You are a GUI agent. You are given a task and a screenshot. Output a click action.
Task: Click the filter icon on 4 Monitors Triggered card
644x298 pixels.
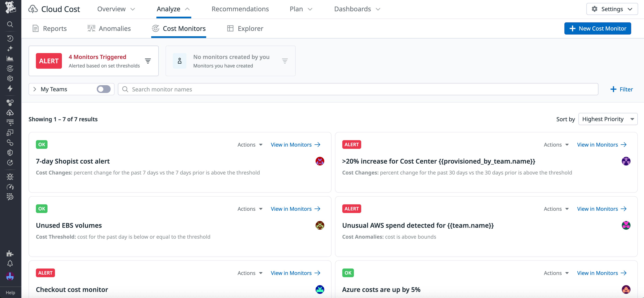148,61
